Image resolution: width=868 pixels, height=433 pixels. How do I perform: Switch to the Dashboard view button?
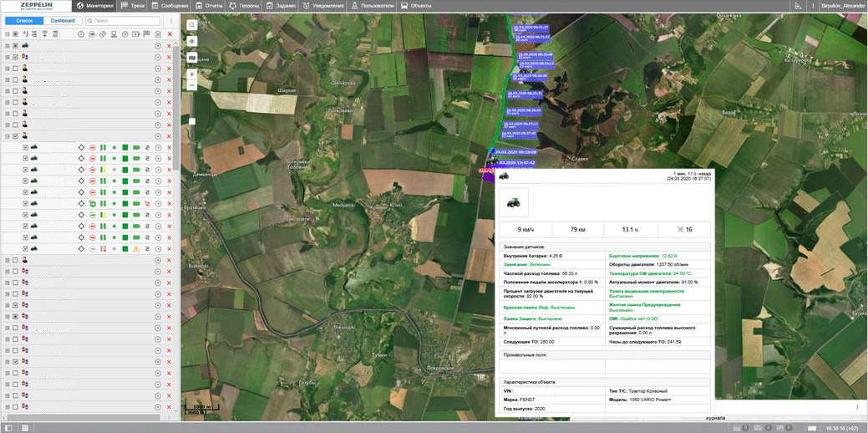[63, 21]
